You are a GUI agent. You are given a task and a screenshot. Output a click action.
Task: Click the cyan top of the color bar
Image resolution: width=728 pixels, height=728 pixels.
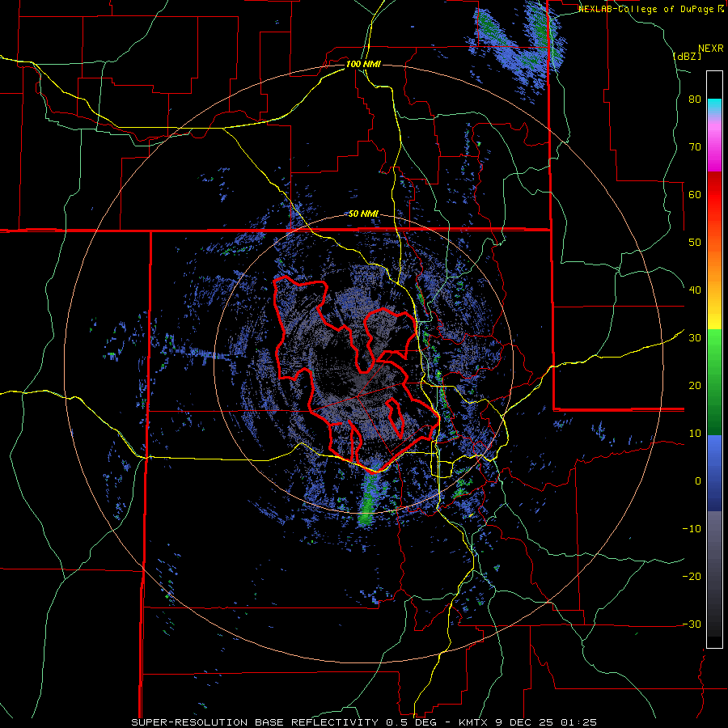[714, 104]
